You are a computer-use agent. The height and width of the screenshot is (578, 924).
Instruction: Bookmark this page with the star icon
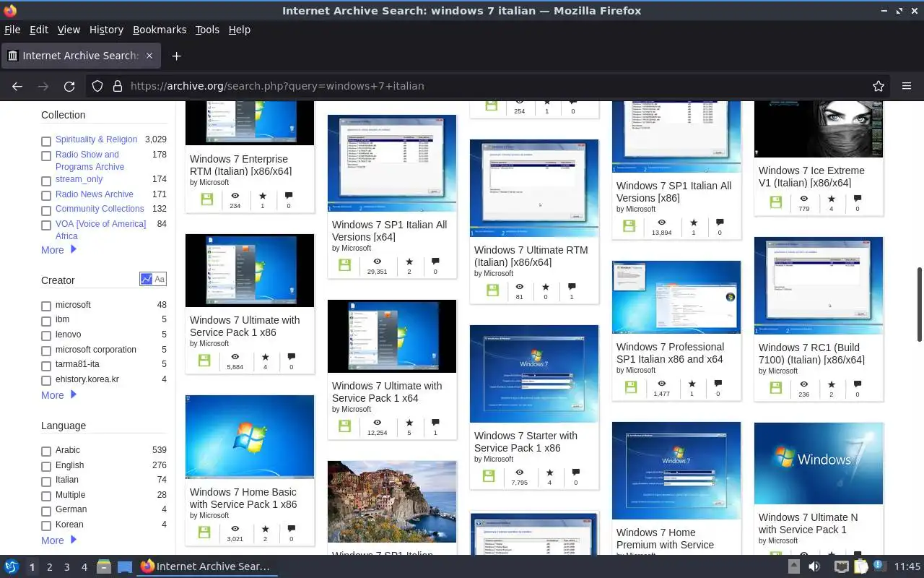879,86
